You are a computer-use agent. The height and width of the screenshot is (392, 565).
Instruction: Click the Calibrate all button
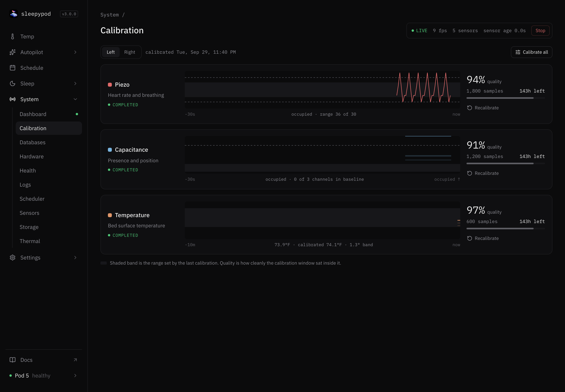click(531, 52)
